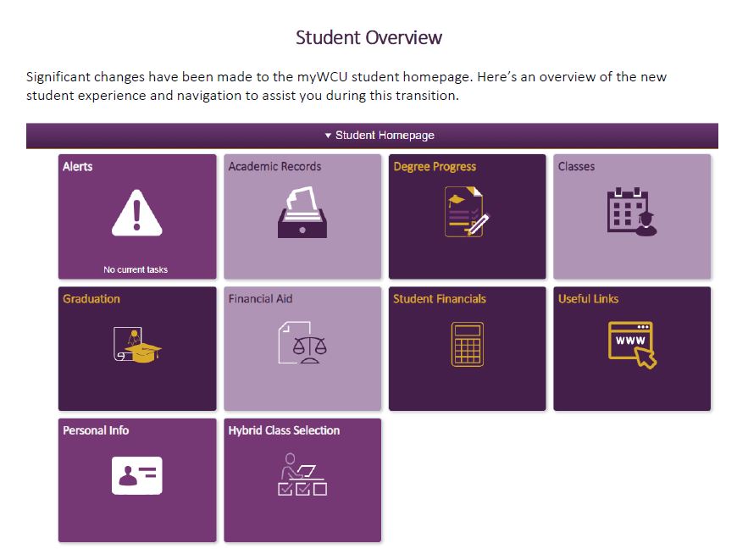737x560 pixels.
Task: Click the Financial Aid scales icon
Action: 302,343
